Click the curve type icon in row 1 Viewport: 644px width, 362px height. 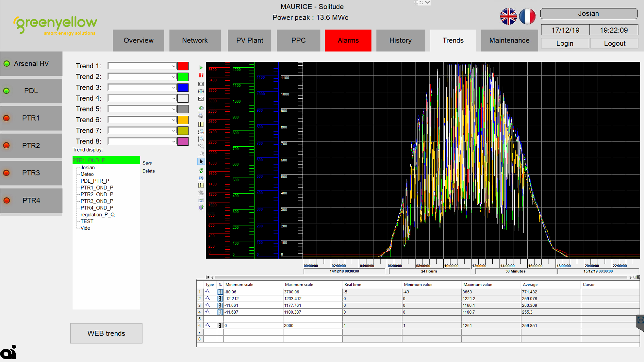(x=208, y=292)
